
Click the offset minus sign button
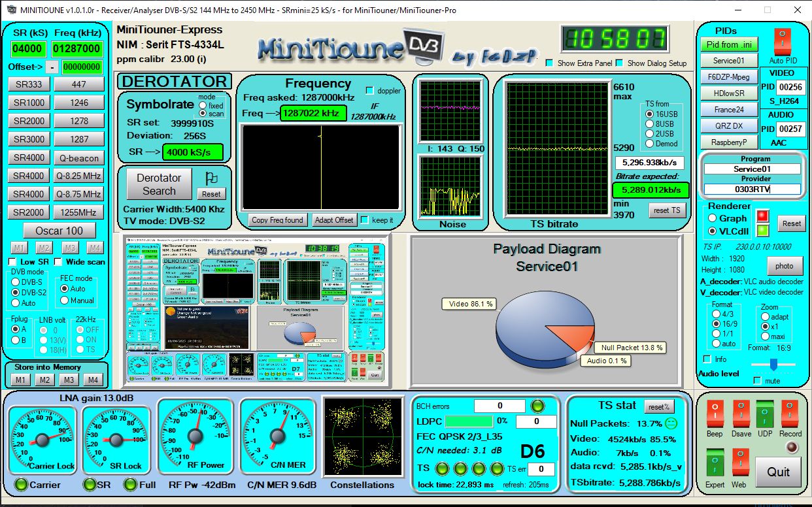(x=52, y=67)
